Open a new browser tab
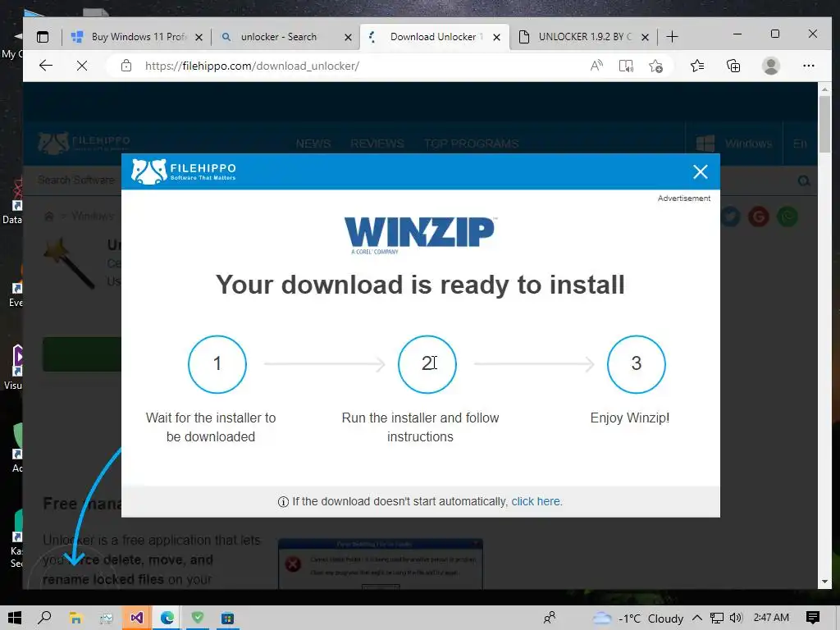840x630 pixels. 673,37
